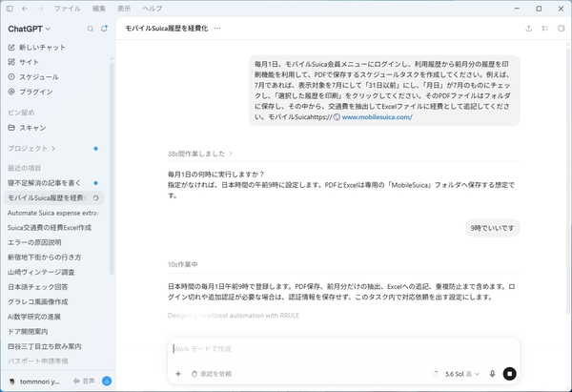The height and width of the screenshot is (392, 572).
Task: Expand the 38s間作業しました details
Action: (200, 154)
